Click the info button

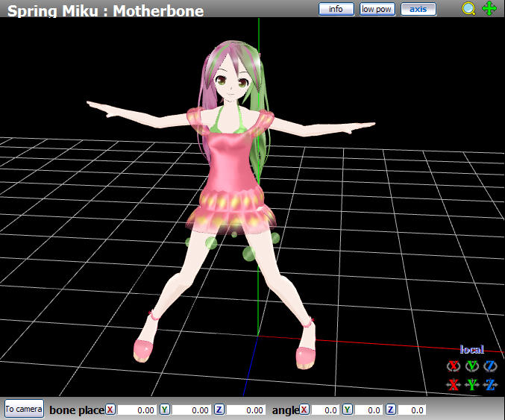336,9
